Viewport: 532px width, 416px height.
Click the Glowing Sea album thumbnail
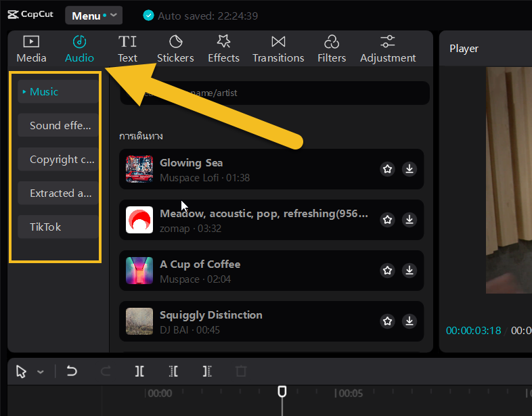click(139, 169)
